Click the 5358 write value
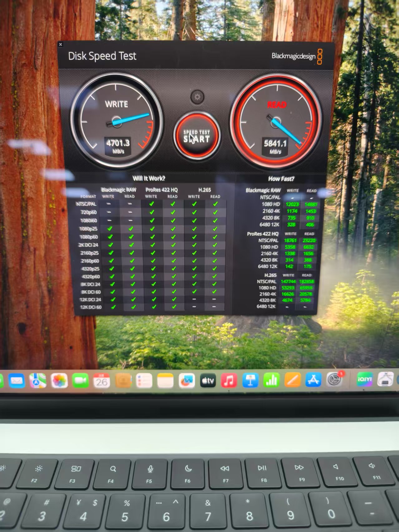Image resolution: width=399 pixels, height=532 pixels. [290, 247]
